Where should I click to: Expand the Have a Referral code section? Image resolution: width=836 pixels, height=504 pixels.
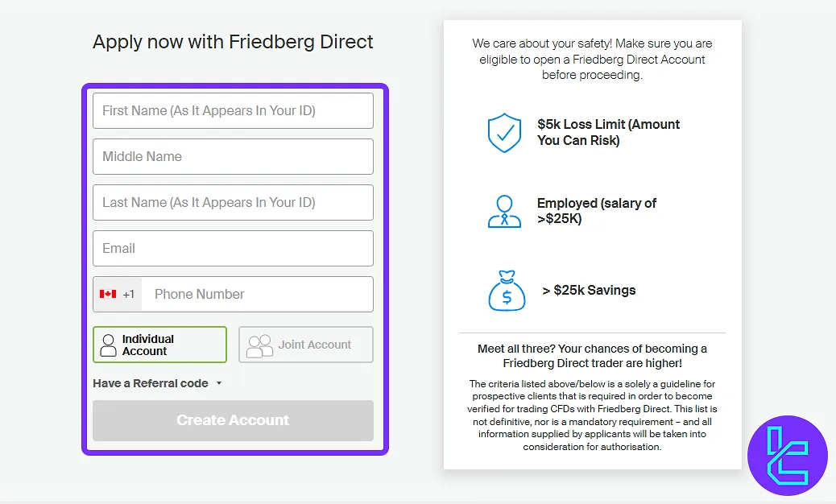[157, 383]
